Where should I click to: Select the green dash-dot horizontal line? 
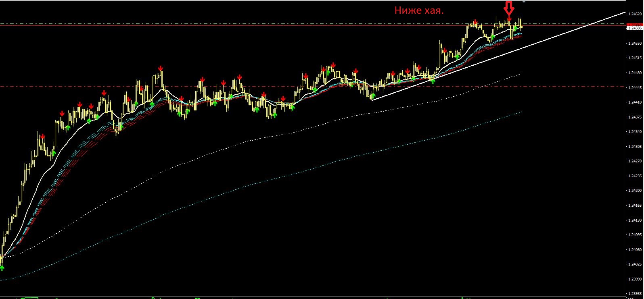312,23
